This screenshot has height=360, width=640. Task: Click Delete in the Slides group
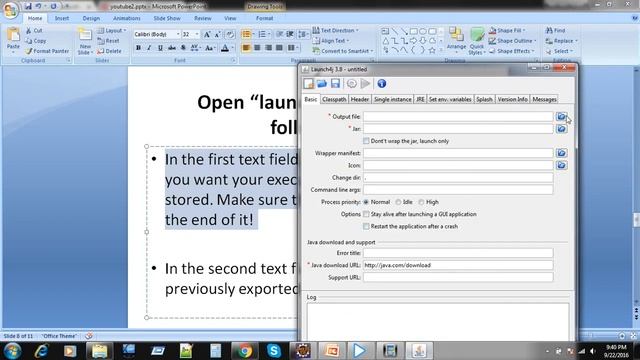click(109, 51)
